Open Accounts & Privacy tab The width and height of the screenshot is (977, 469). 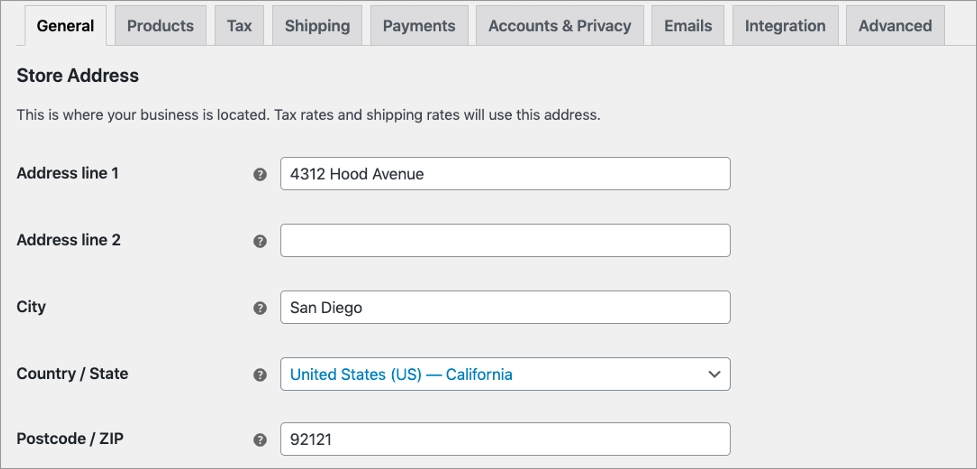[559, 26]
